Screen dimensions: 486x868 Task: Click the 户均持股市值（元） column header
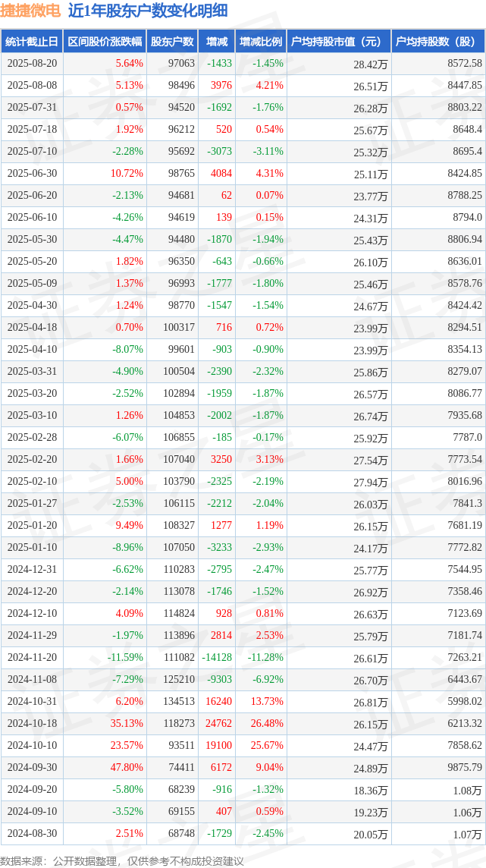[x=338, y=41]
